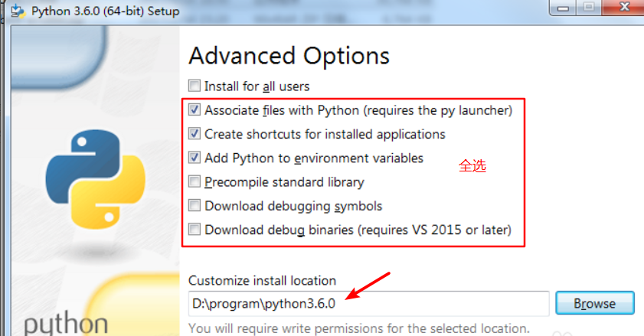
Task: Click the Customize install location label
Action: pos(262,281)
